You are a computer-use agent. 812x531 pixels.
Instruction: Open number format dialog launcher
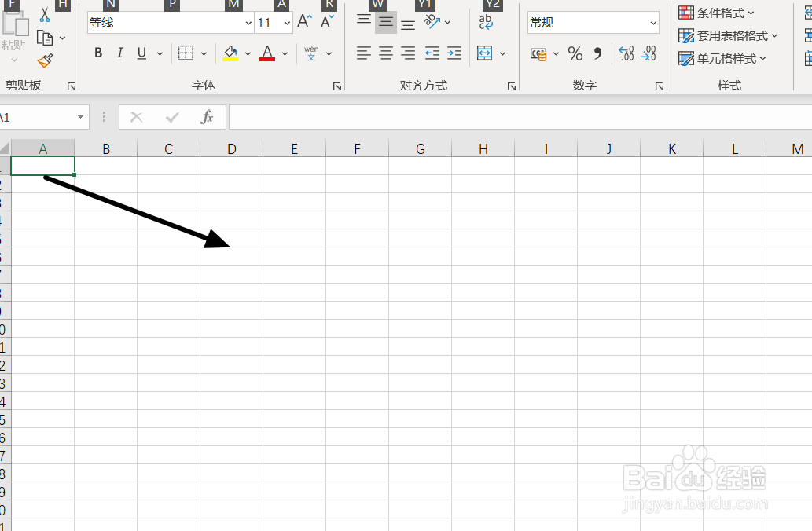[x=660, y=86]
